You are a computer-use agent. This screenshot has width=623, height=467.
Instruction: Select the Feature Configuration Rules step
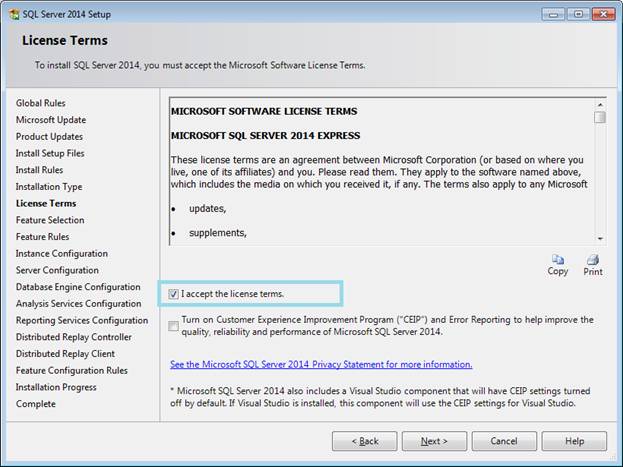click(x=72, y=370)
